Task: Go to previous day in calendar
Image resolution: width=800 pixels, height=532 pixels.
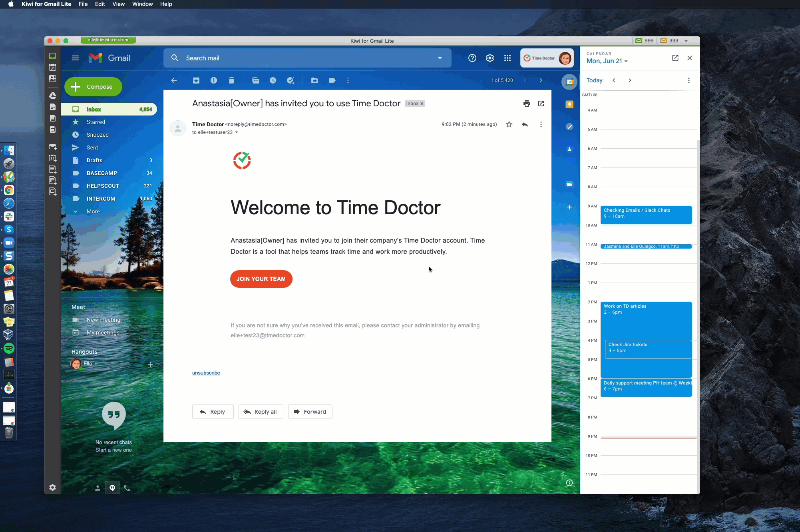Action: [x=614, y=80]
